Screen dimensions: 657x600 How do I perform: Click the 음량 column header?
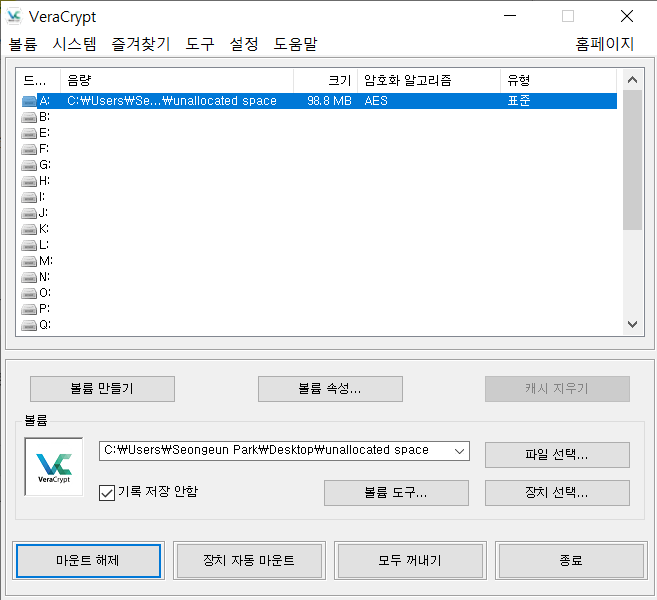(177, 80)
